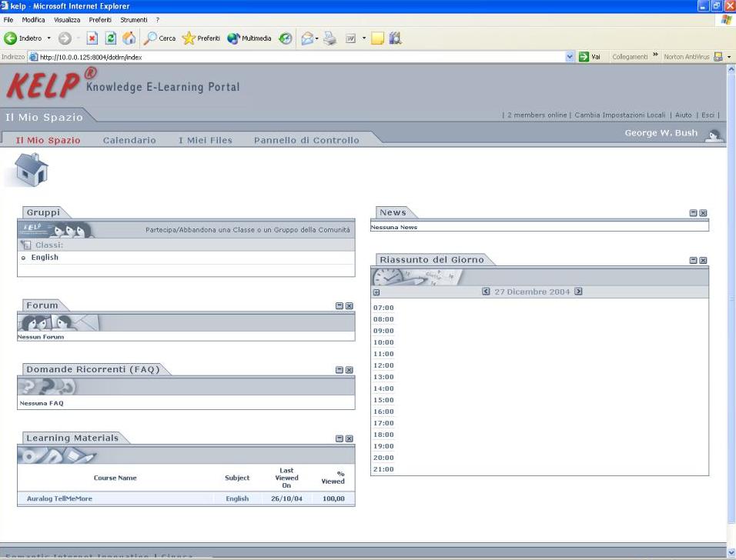This screenshot has width=736, height=560.
Task: Open the browser History icon
Action: pyautogui.click(x=286, y=38)
